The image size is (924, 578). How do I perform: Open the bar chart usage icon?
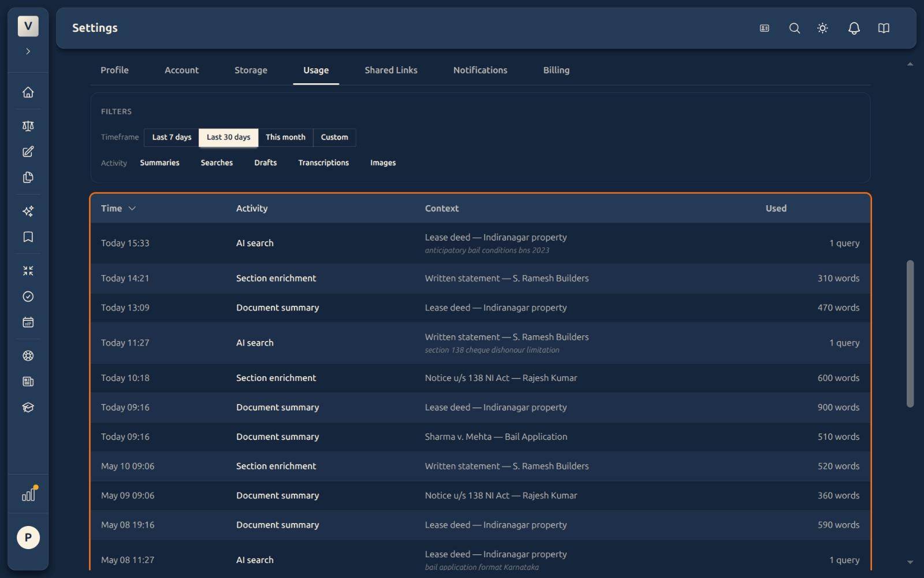[28, 495]
